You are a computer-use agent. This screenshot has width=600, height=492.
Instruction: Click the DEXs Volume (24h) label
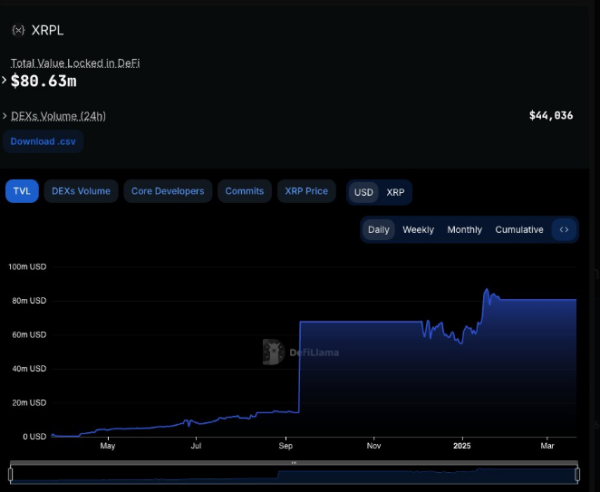(x=58, y=116)
